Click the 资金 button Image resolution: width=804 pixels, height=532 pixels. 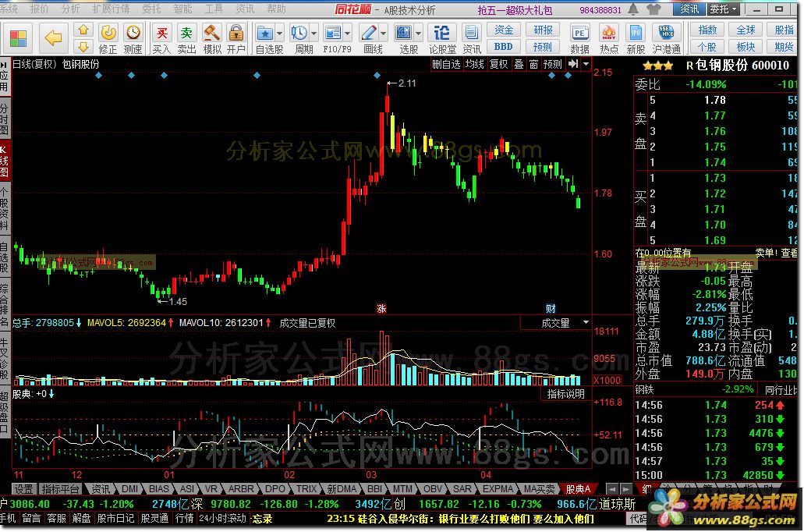(504, 30)
